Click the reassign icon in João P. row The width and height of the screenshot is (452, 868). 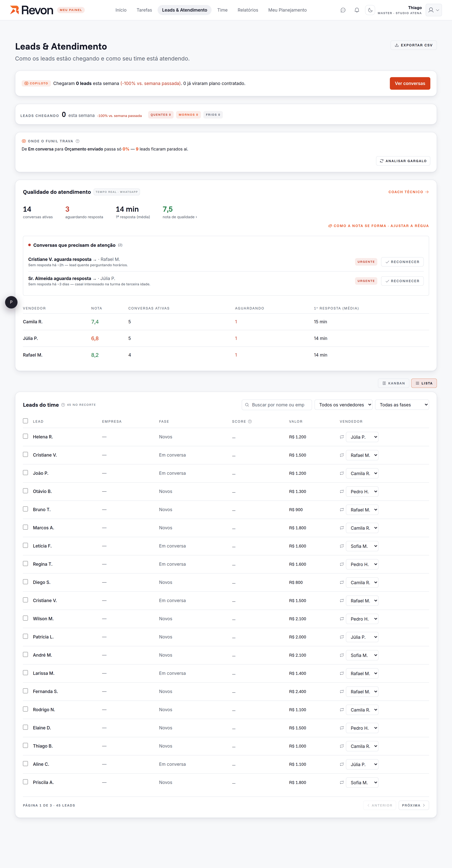point(342,473)
